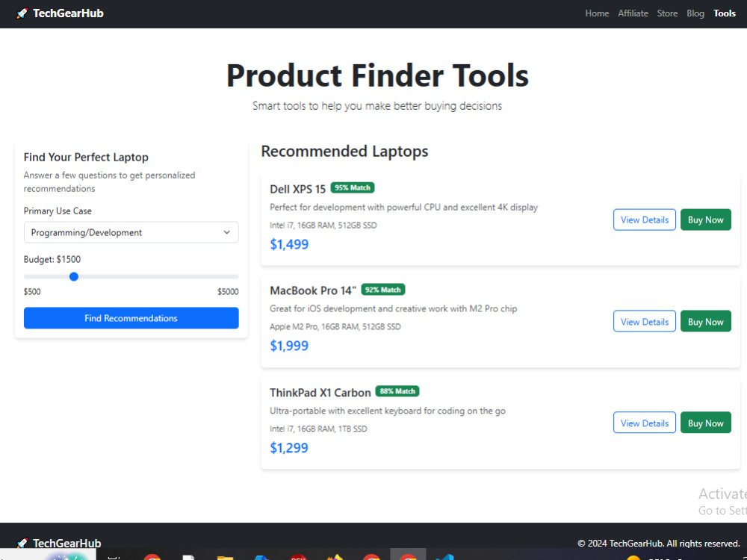747x560 pixels.
Task: Click 'Apple M2 Pro, 16GB RAM, 512GB SSD' specs
Action: (x=335, y=327)
